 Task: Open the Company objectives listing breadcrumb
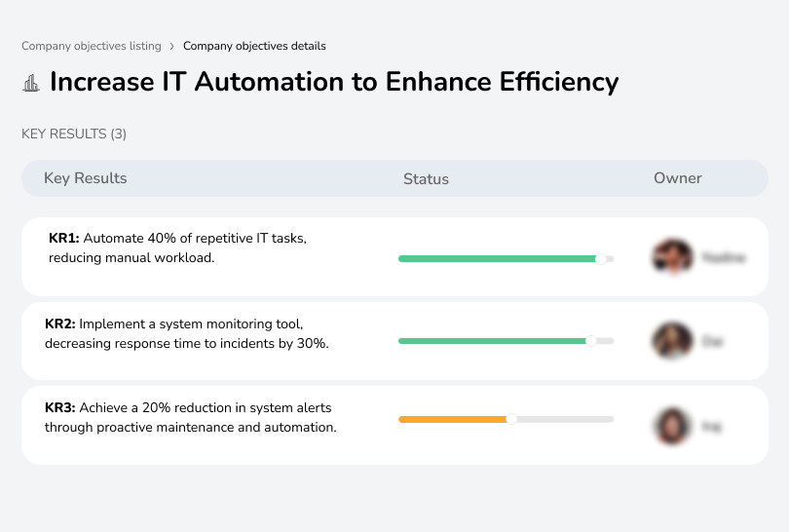92,46
